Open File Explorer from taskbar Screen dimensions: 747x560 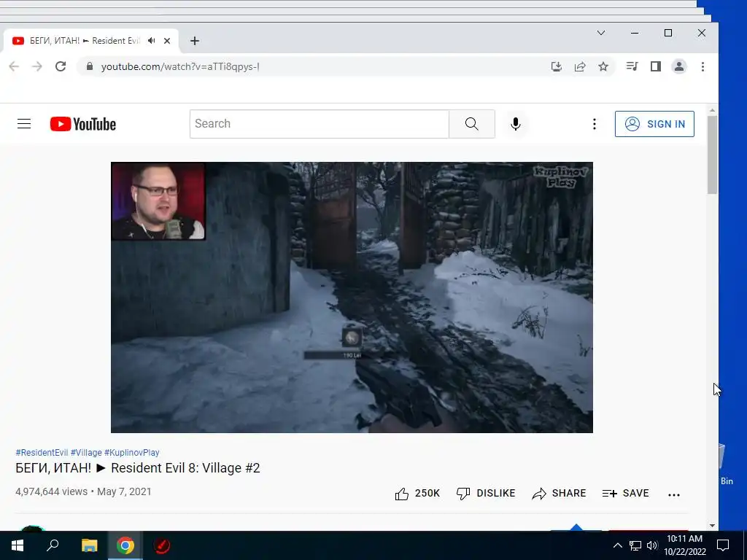pyautogui.click(x=89, y=545)
